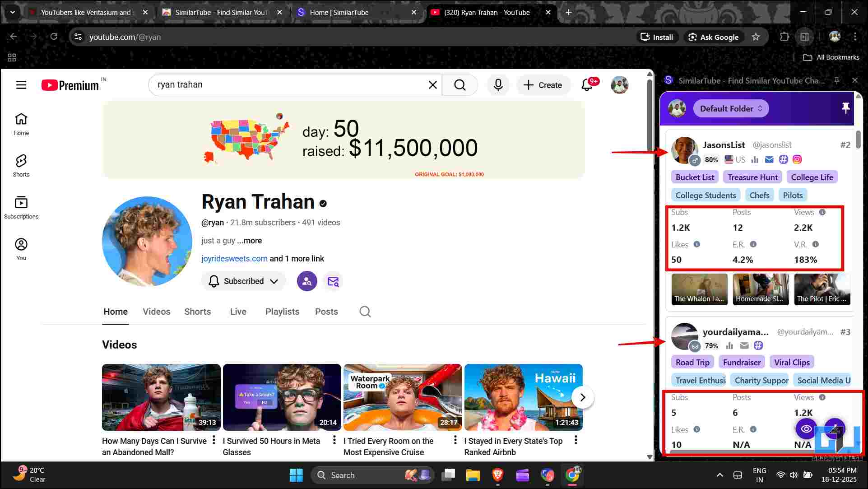868x489 pixels.
Task: Switch to the Shorts channel tab
Action: click(x=197, y=312)
